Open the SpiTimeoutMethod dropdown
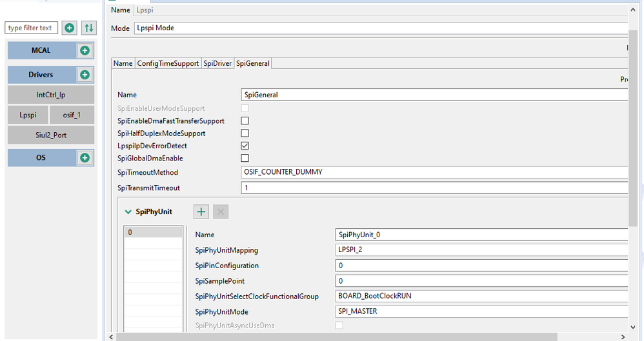The width and height of the screenshot is (644, 341). (x=434, y=172)
